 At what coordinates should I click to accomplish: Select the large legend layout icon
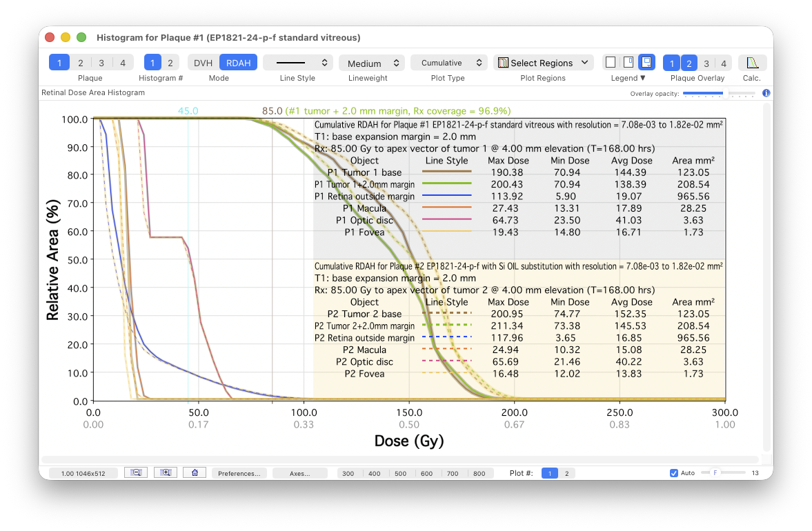click(646, 63)
